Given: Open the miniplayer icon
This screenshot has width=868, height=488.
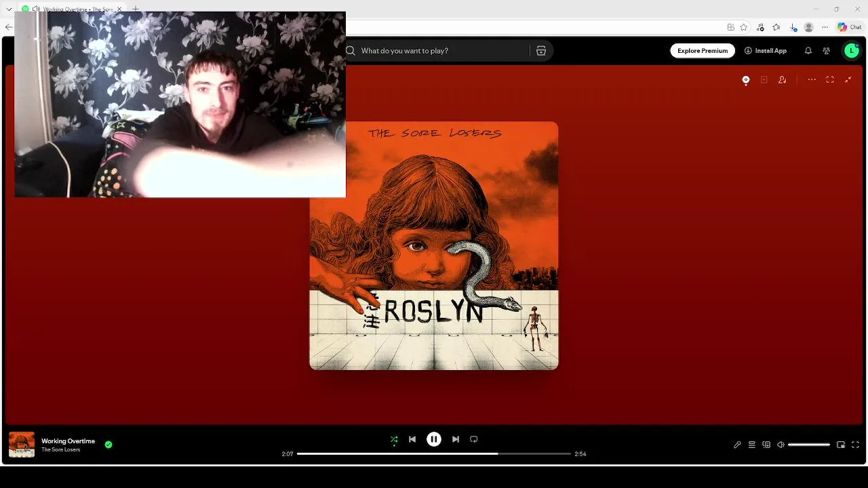Looking at the screenshot, I should [x=841, y=445].
